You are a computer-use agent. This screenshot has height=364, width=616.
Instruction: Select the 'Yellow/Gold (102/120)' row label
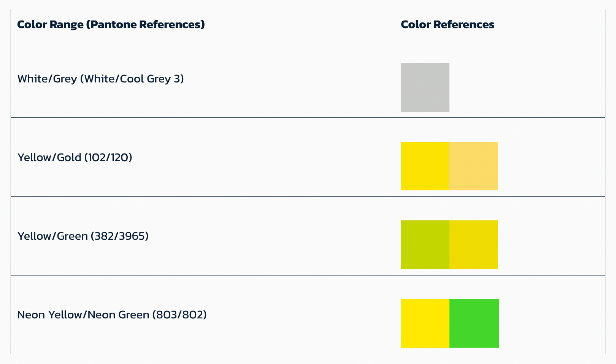tap(75, 157)
